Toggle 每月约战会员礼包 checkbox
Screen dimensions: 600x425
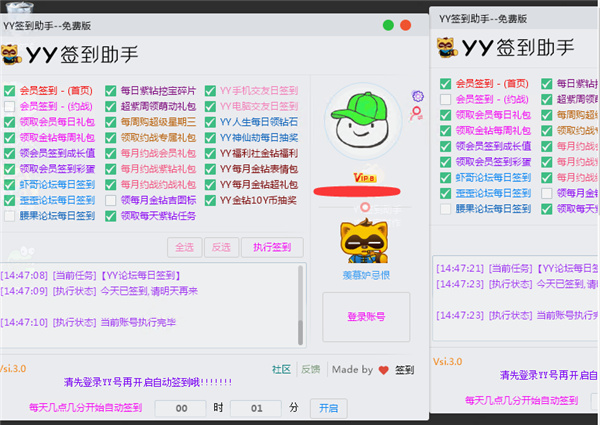[111, 153]
